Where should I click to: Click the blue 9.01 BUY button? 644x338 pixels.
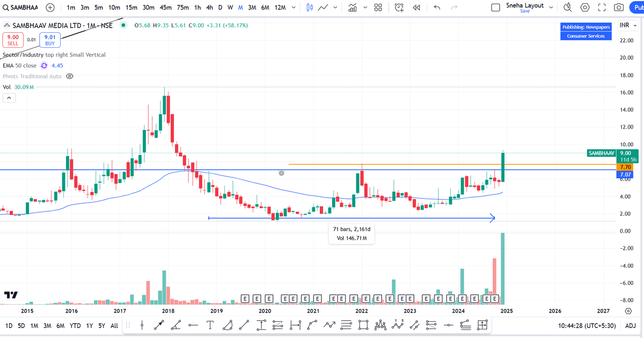49,40
